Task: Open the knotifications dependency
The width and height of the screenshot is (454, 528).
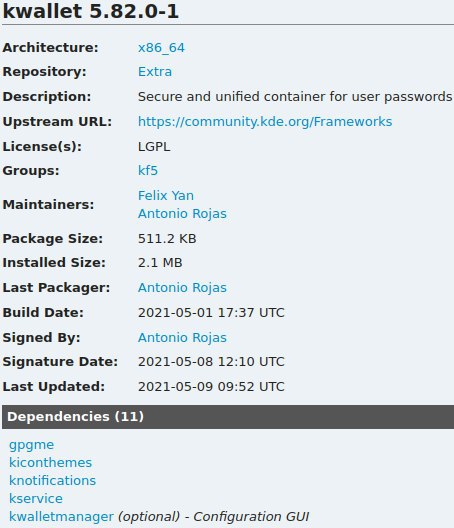Action: pos(53,481)
